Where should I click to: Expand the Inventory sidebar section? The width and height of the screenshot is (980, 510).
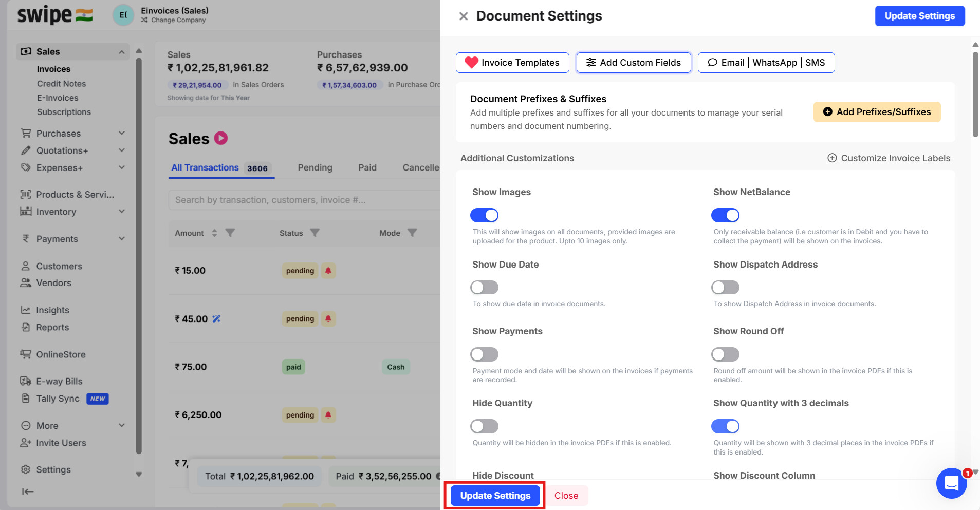click(x=122, y=212)
